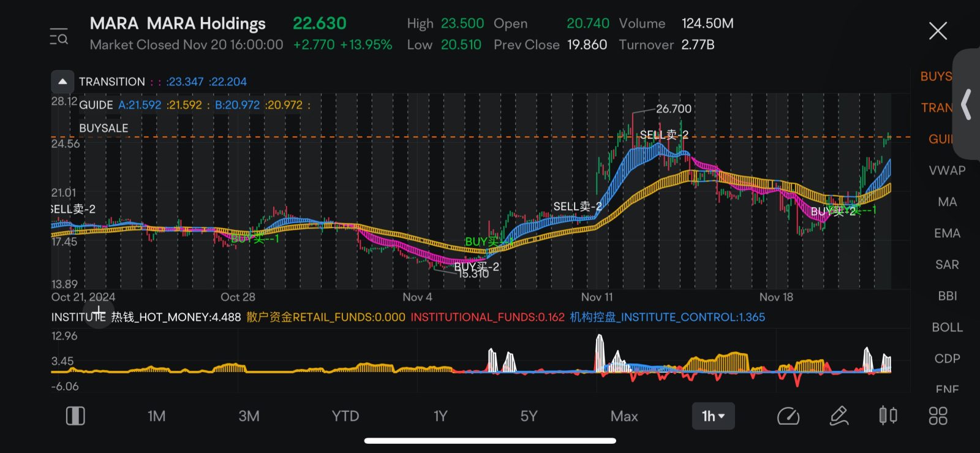Screen dimensions: 980x453
Task: Click the RETAIL_FUNDS:0.000 value
Action: coord(326,317)
